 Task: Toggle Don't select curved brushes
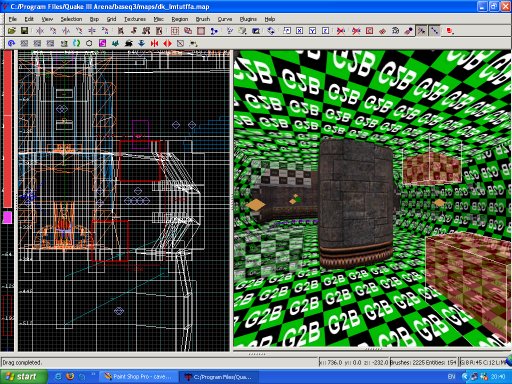pyautogui.click(x=341, y=31)
